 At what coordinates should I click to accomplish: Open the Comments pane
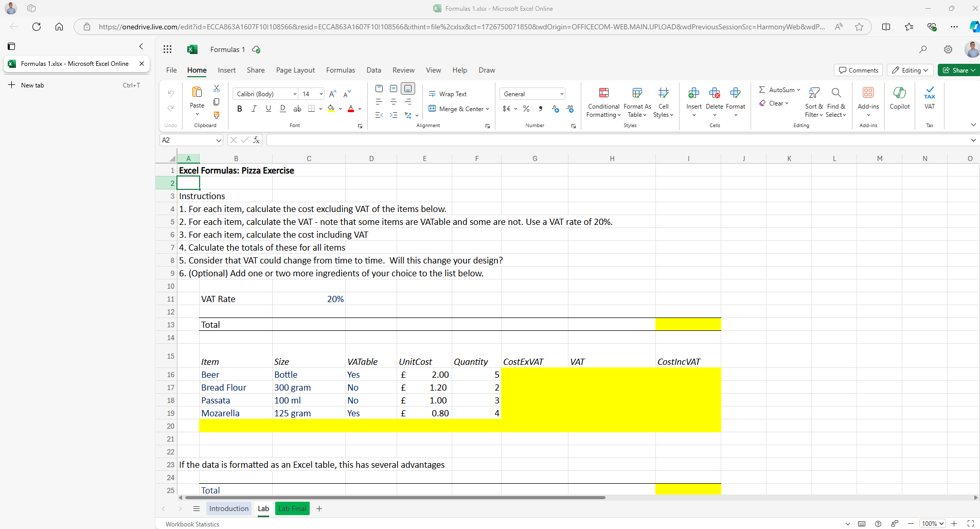tap(858, 70)
